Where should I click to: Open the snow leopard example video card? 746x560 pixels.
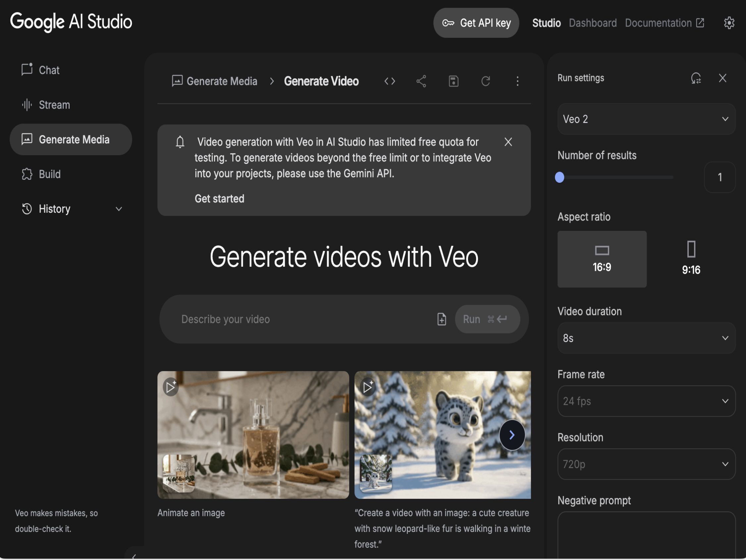click(x=443, y=435)
